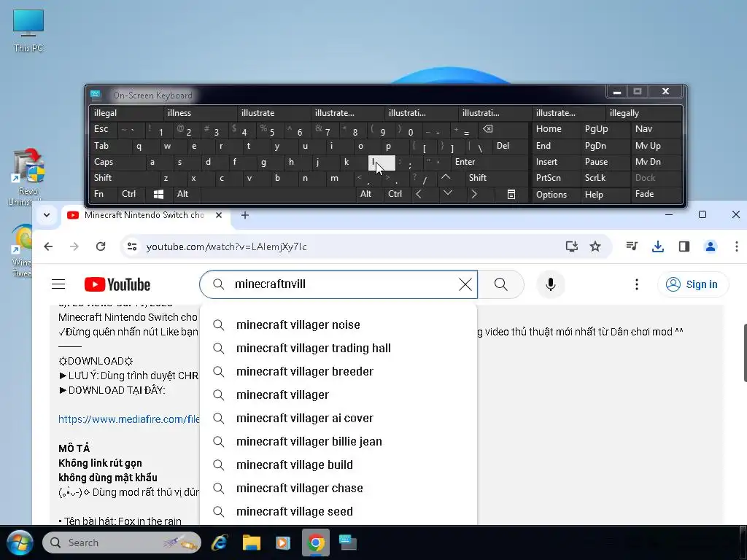Open Chrome downloads icon

(658, 246)
